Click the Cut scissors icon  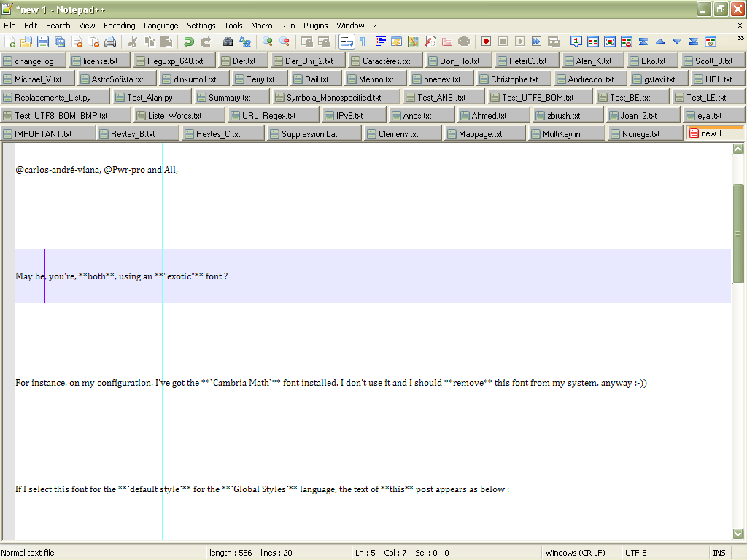tap(133, 42)
